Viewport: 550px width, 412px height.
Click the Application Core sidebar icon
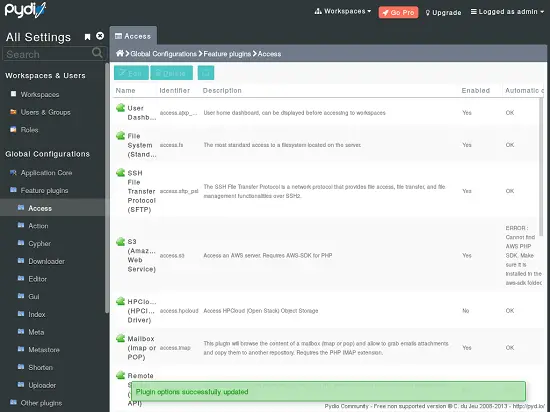point(13,173)
